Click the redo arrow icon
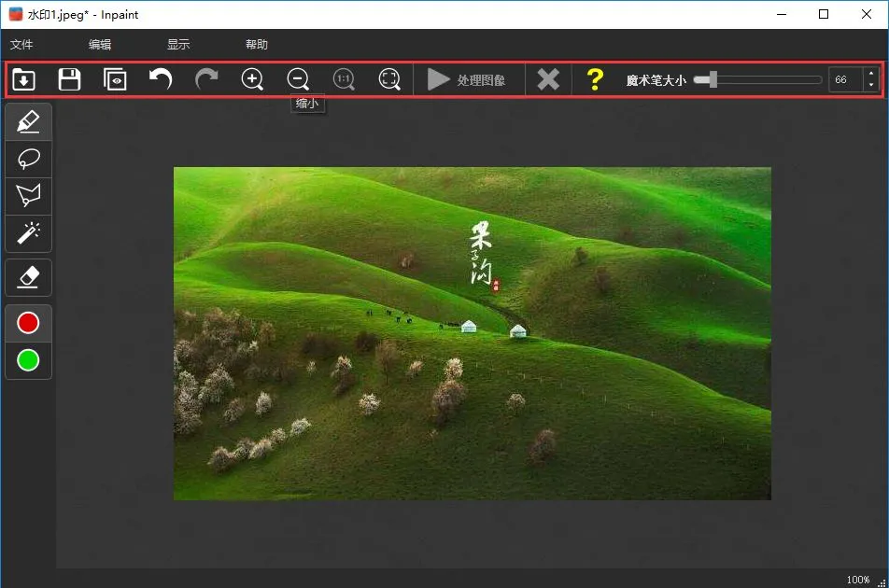889x588 pixels. 206,79
